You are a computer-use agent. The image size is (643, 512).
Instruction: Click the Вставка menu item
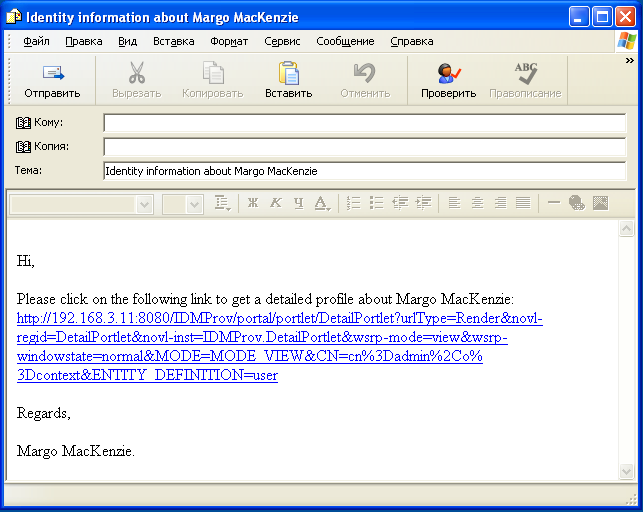(x=173, y=41)
